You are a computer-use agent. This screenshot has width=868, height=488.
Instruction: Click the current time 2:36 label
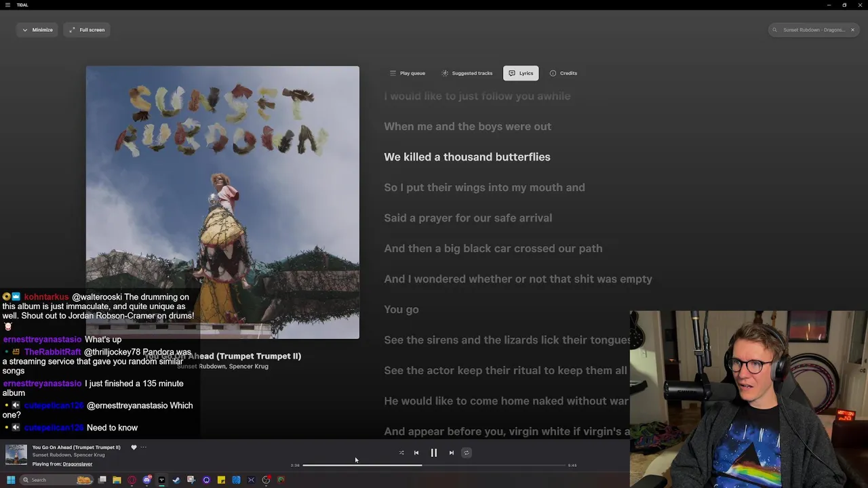pyautogui.click(x=295, y=466)
